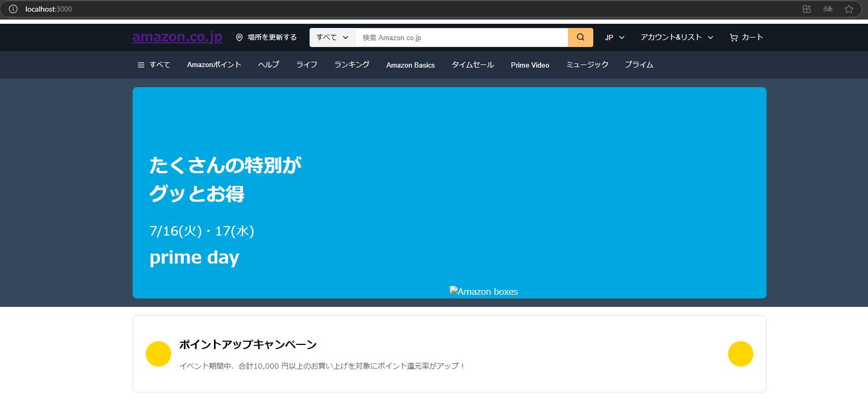Screen dimensions: 868x403
Task: Click the ポイントアップキャンペーン heading
Action: (248, 344)
